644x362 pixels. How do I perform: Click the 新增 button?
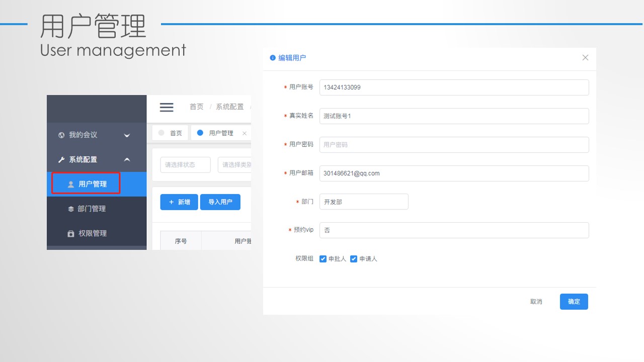pos(179,202)
